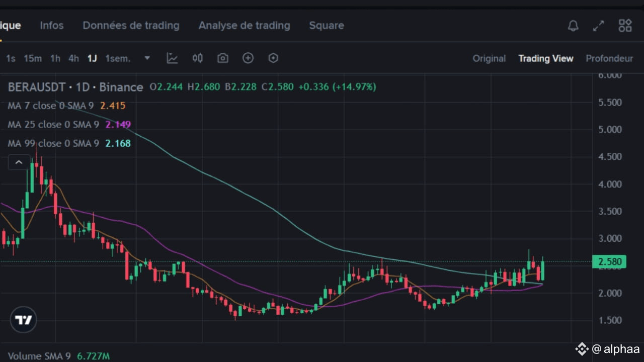644x362 pixels.
Task: Take a chart snapshot with camera icon
Action: pos(223,58)
